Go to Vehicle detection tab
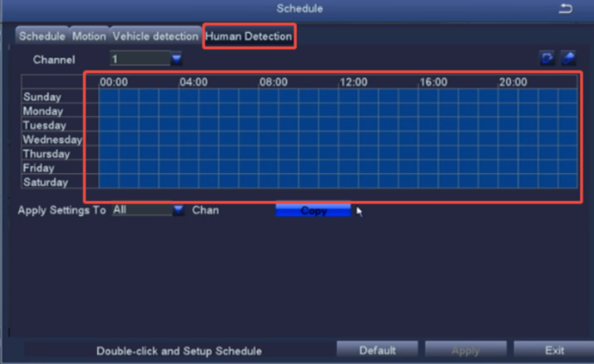This screenshot has width=594, height=364. (x=155, y=36)
